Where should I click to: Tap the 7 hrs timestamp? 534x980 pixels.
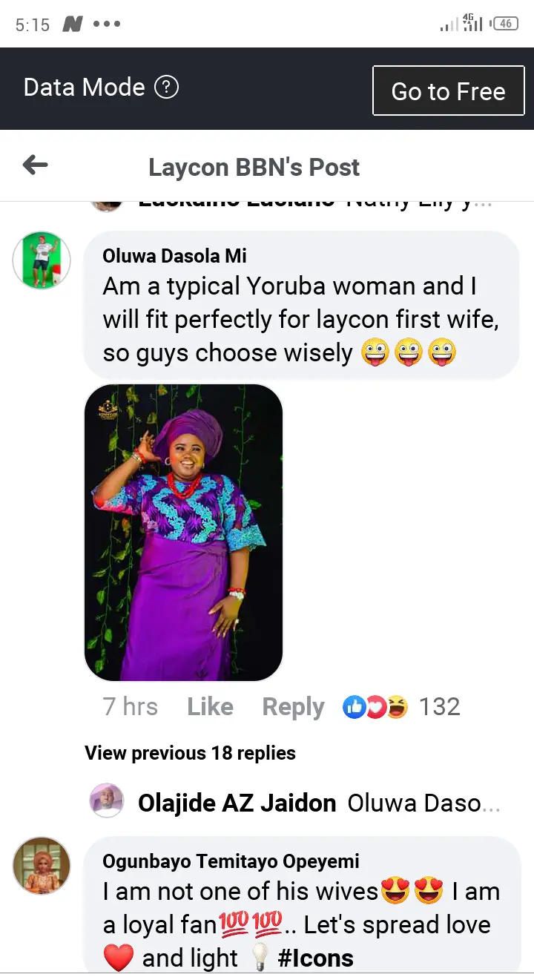pyautogui.click(x=131, y=707)
